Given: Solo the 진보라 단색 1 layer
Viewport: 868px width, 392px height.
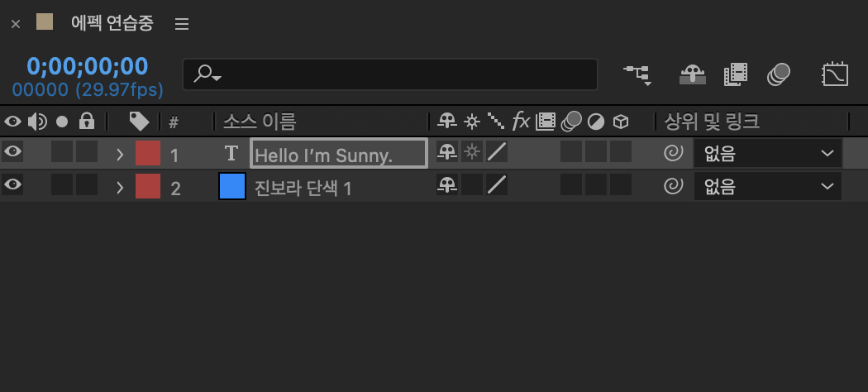Looking at the screenshot, I should coord(62,185).
